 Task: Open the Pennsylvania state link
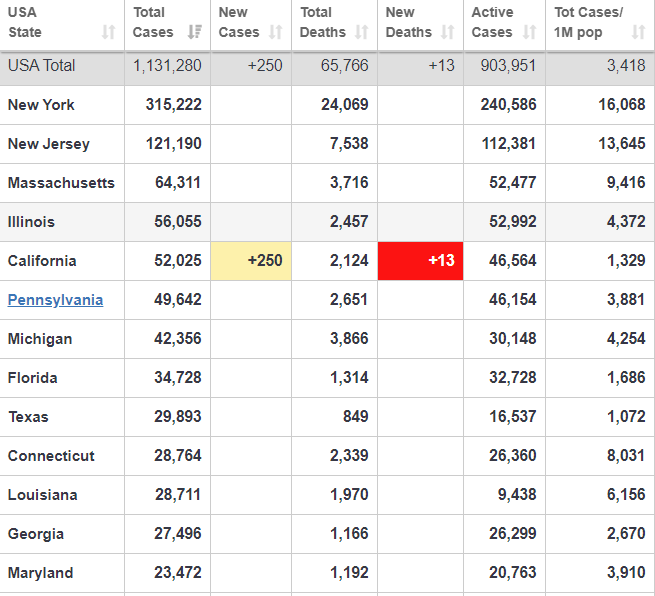55,300
